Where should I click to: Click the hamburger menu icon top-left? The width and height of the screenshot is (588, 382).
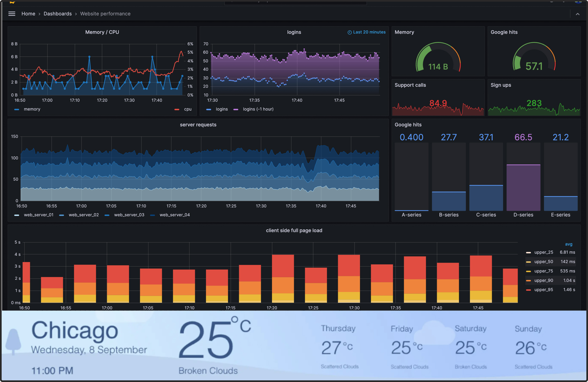(12, 13)
